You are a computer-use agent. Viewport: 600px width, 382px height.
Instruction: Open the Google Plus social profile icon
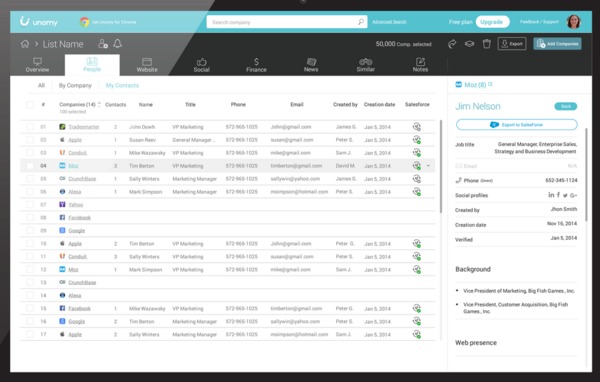click(573, 195)
